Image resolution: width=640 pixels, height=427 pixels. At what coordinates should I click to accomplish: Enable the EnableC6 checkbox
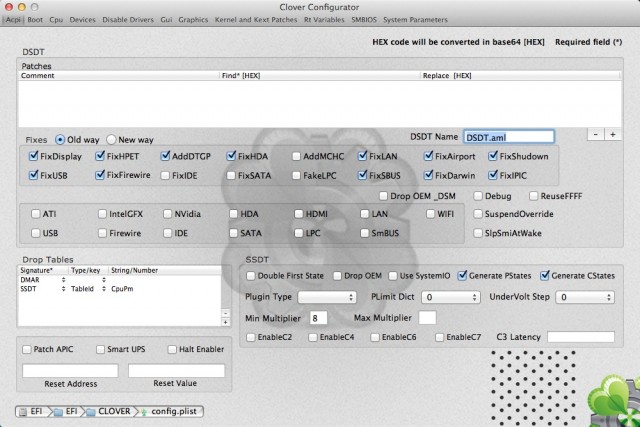[375, 337]
